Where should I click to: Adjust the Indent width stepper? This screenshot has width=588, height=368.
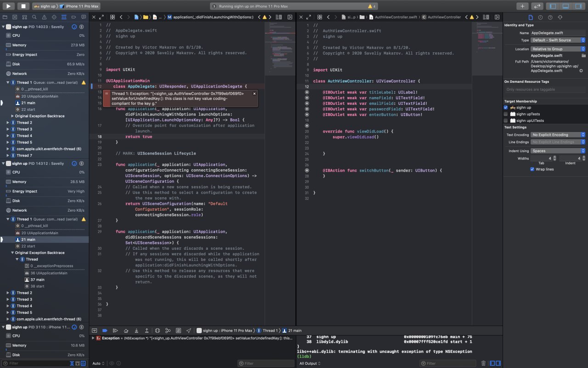[583, 158]
